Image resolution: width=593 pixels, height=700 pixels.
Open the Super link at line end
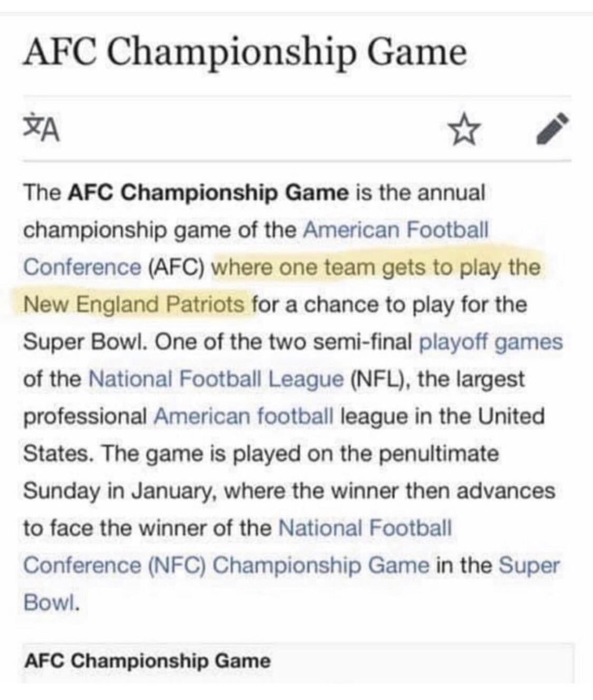tap(529, 566)
